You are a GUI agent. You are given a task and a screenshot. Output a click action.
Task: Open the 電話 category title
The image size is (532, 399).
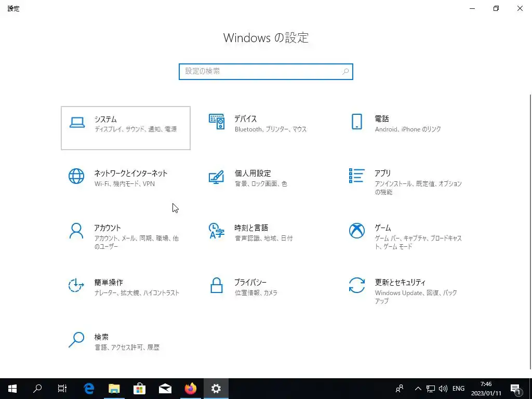382,119
